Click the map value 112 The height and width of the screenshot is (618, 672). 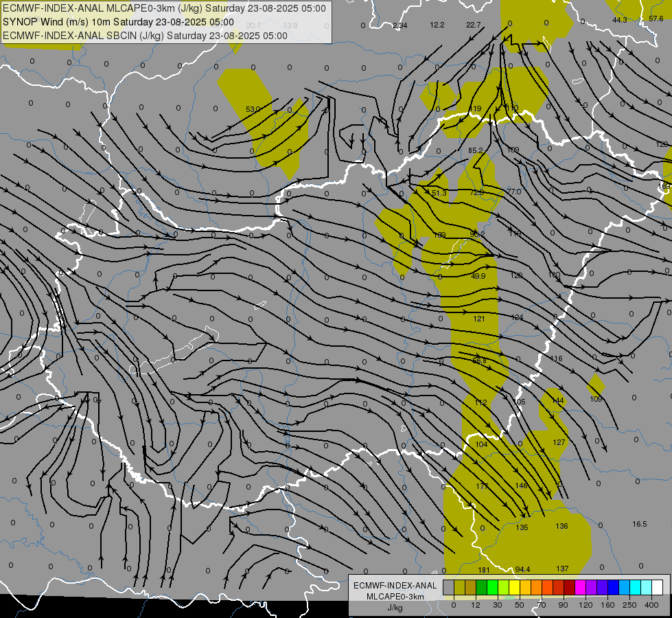click(481, 402)
